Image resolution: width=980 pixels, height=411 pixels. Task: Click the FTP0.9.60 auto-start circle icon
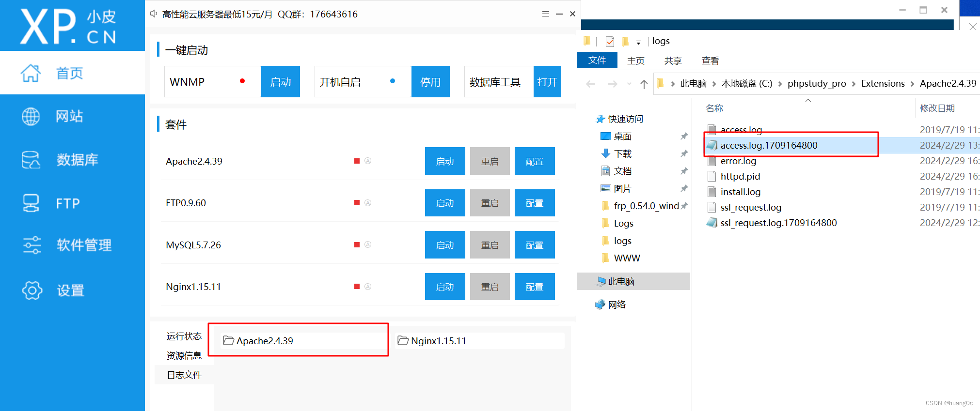368,203
